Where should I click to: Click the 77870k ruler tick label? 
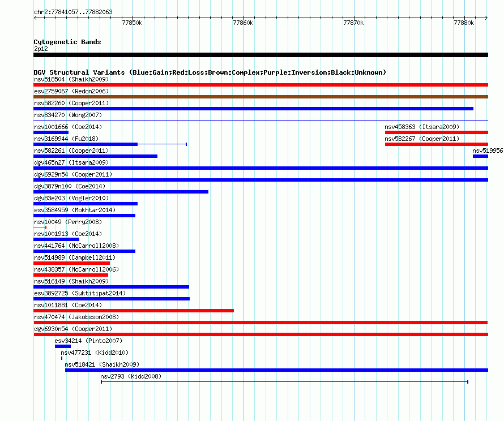[353, 23]
